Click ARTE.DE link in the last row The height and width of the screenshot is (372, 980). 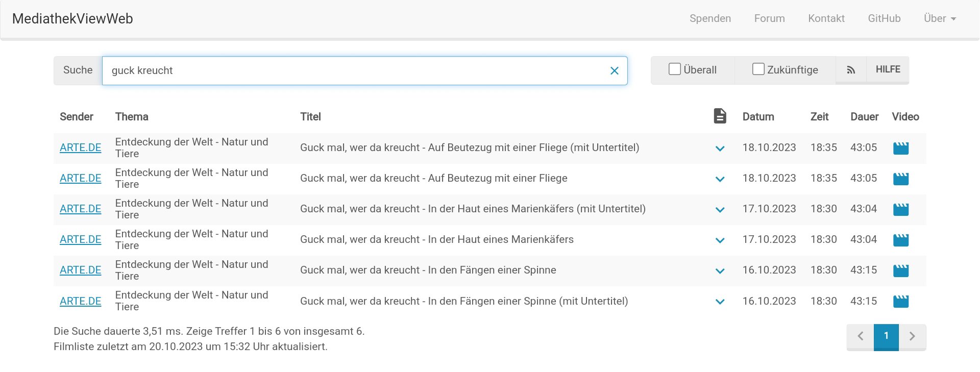point(81,301)
